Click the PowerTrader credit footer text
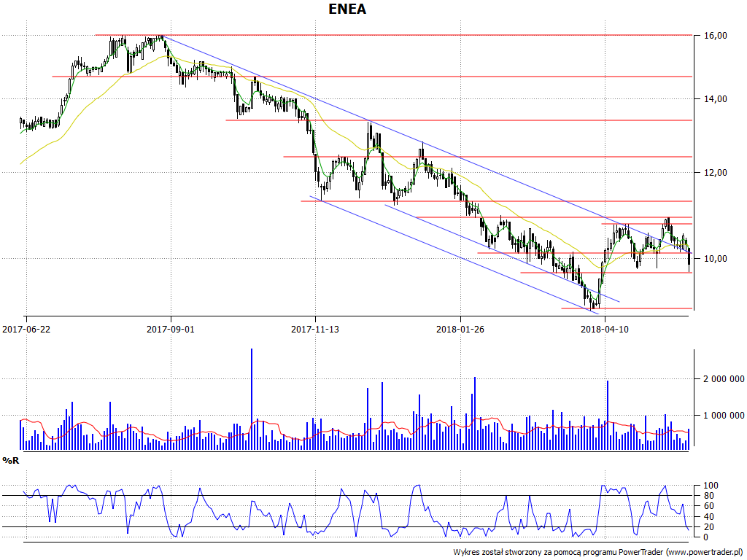This screenshot has width=747, height=560. coord(599,553)
